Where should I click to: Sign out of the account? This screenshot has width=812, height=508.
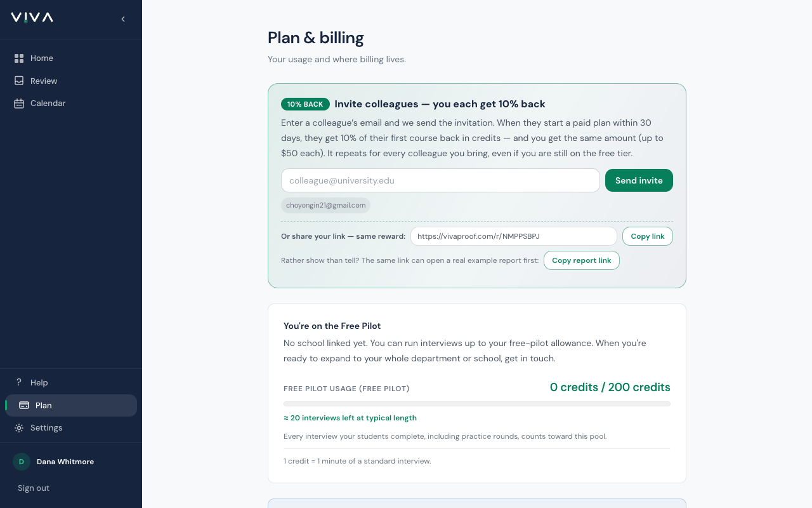tap(34, 488)
